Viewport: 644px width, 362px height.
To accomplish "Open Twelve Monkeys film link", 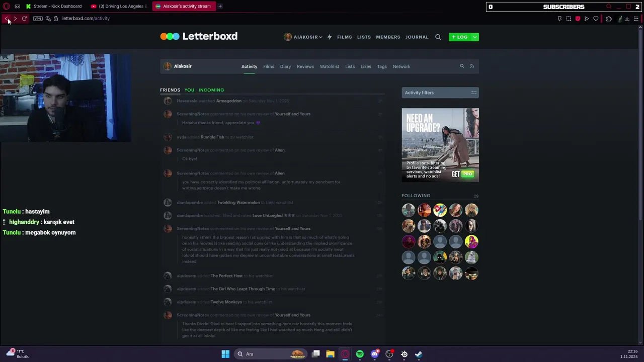I will coord(226,302).
